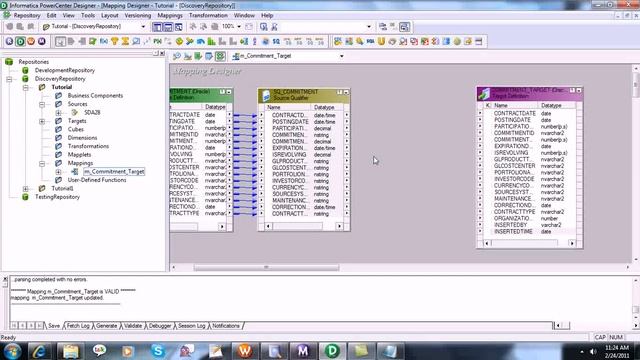Switch to the Notifications output tab
Viewport: 640px width, 360px height.
tap(226, 326)
